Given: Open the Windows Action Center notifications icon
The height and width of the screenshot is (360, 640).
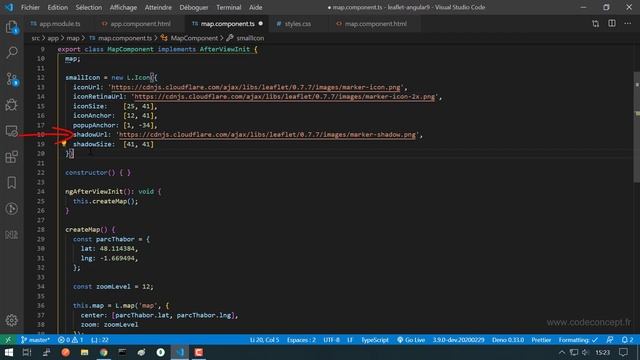Looking at the screenshot, I should point(623,352).
